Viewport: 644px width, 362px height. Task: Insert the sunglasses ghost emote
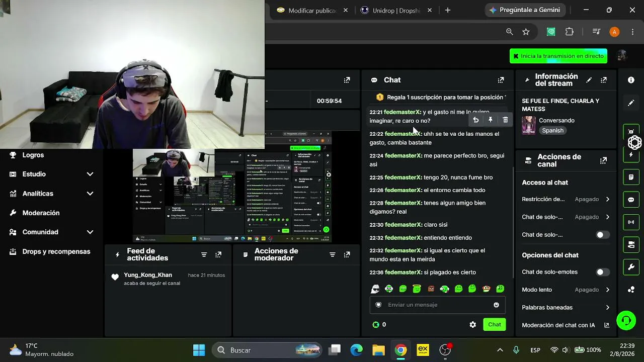tap(375, 289)
